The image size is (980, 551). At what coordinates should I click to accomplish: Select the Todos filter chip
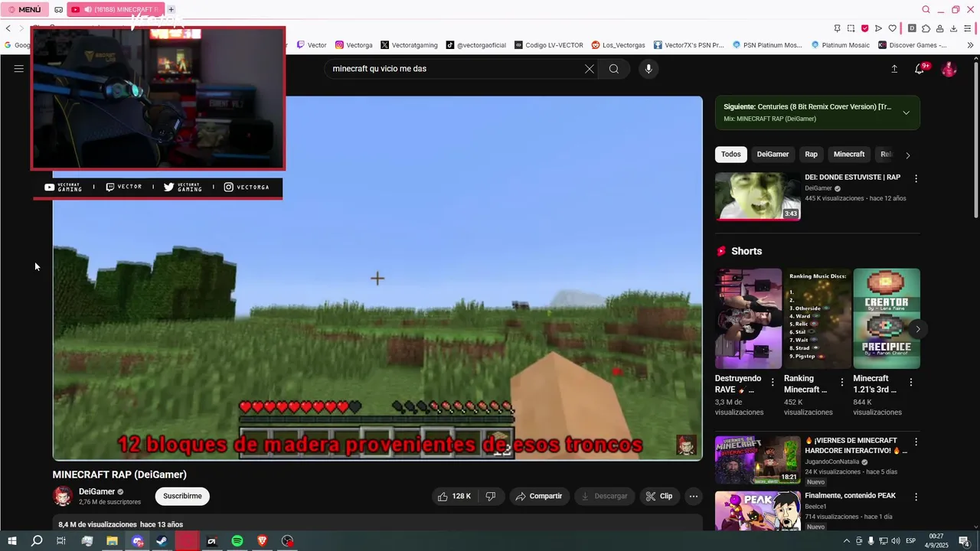point(731,155)
